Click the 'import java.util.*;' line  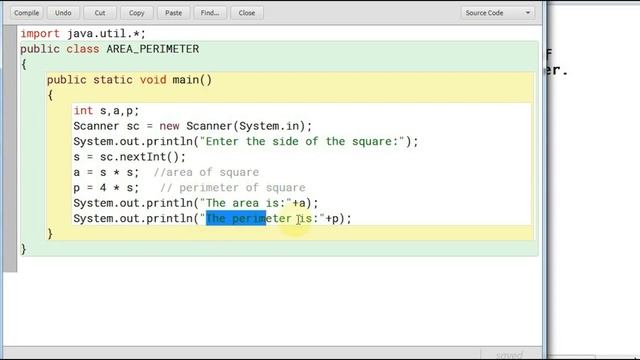coord(83,33)
